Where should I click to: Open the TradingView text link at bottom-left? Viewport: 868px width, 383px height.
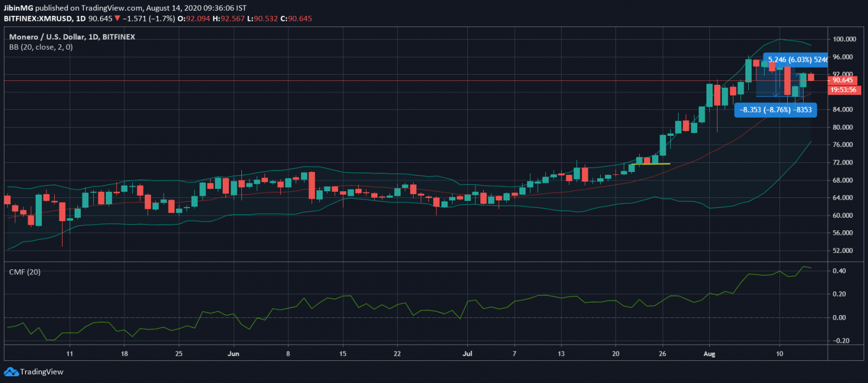coord(41,372)
